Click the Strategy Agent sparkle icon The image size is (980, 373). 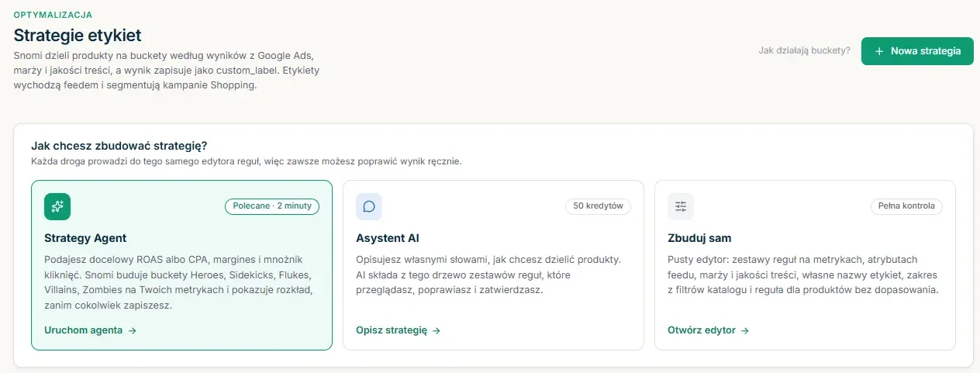[57, 206]
